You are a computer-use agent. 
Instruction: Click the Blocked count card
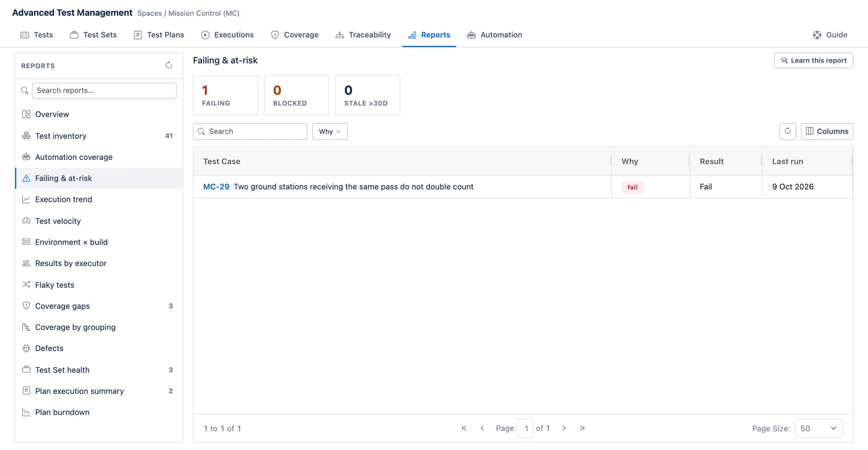click(296, 96)
